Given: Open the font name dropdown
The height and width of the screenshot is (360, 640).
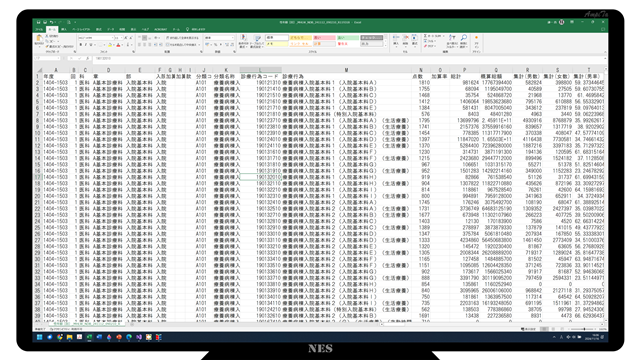Looking at the screenshot, I should 113,38.
